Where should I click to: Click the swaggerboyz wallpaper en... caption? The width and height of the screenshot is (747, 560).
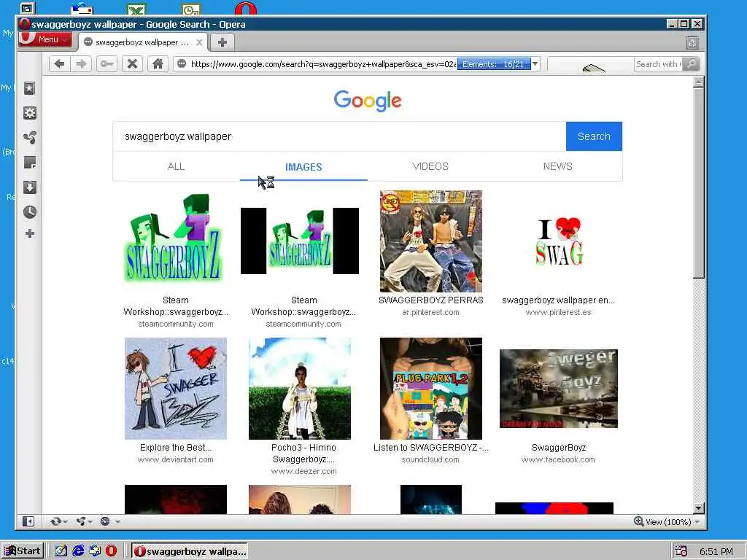click(558, 300)
